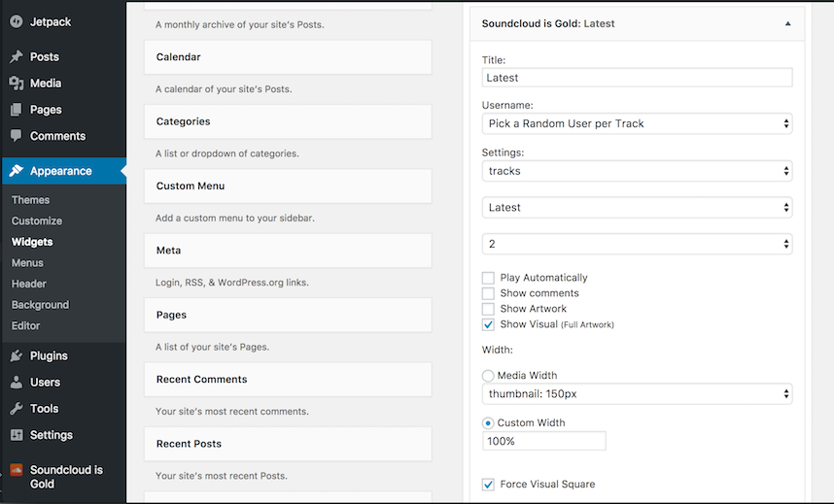Click the Plugins plug icon
Screen dimensions: 834x504
click(17, 355)
